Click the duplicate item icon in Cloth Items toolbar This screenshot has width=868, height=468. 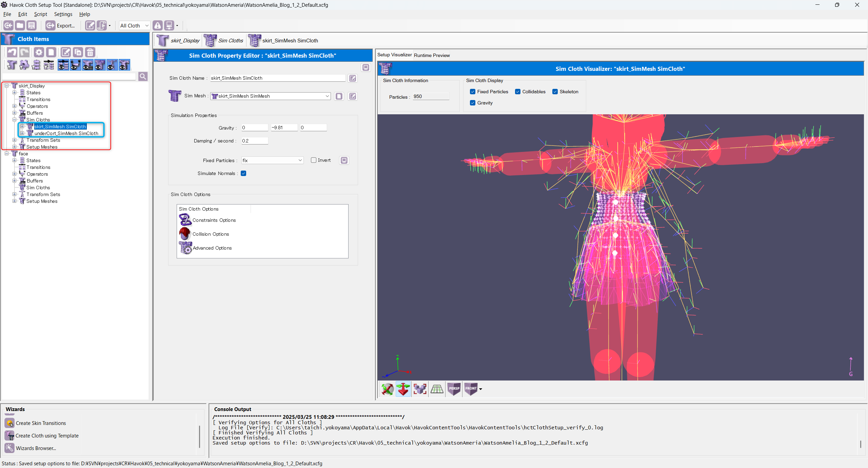click(x=78, y=52)
